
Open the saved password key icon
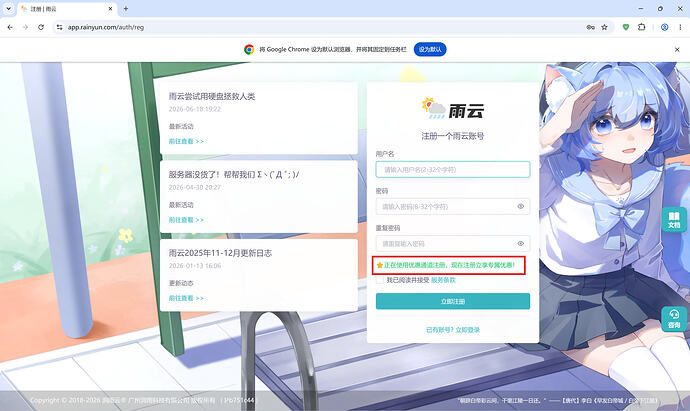click(591, 27)
